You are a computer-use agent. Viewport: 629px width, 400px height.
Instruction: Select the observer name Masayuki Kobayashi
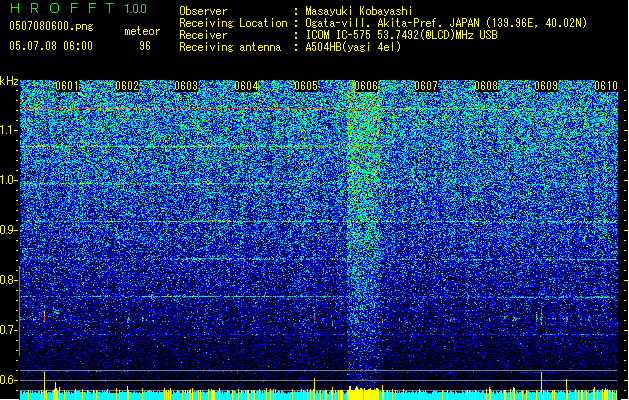point(358,11)
